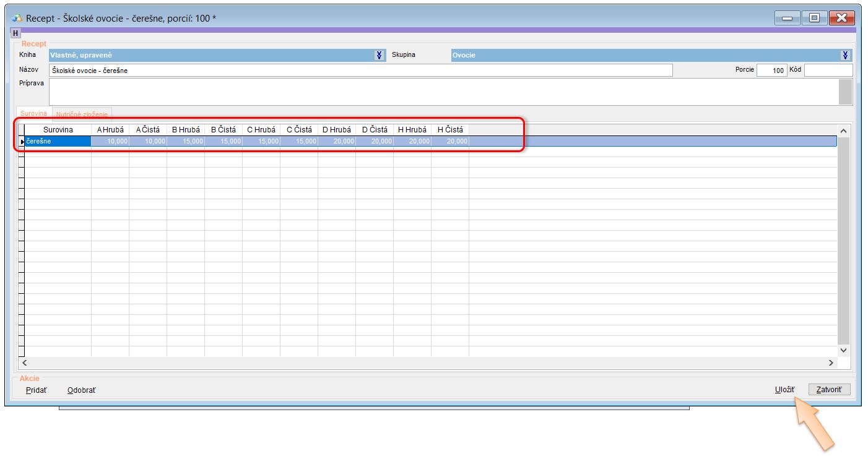Viewport: 868px width, 459px height.
Task: Select the Surovina tab
Action: click(x=33, y=114)
